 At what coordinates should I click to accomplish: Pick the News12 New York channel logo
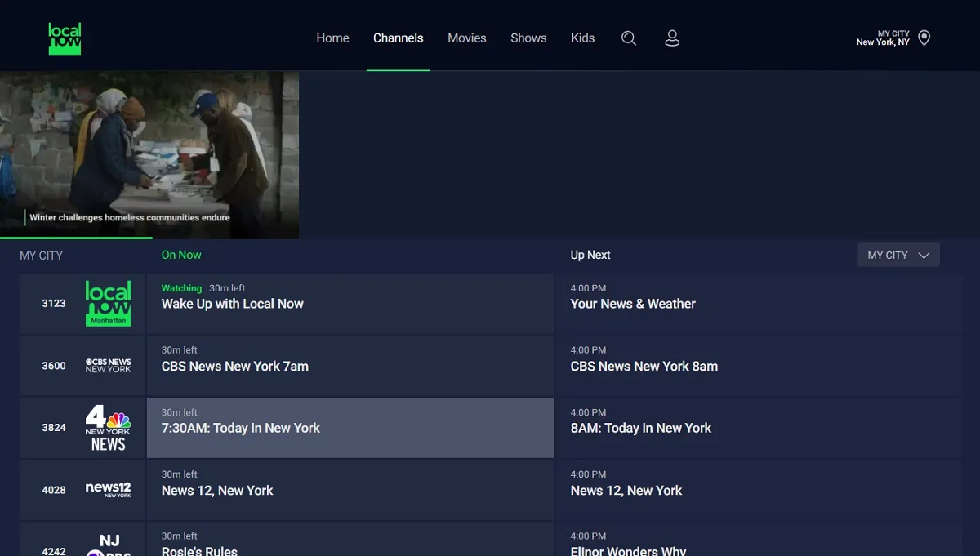tap(108, 490)
